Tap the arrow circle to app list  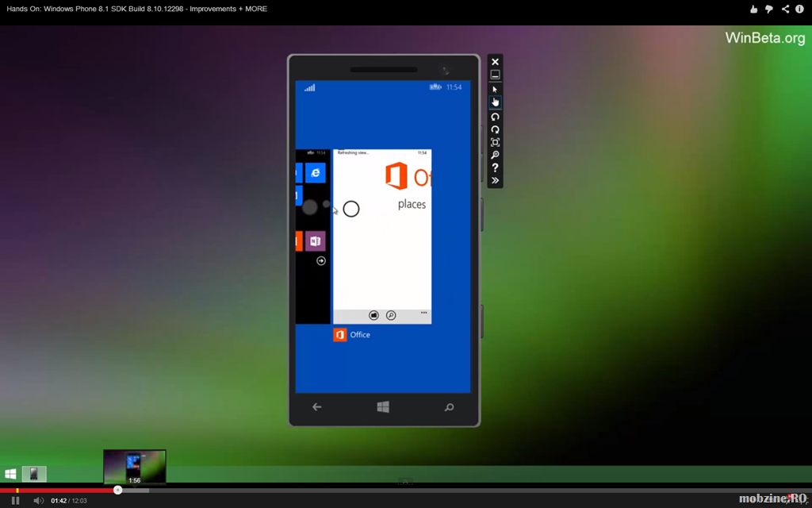tap(321, 260)
